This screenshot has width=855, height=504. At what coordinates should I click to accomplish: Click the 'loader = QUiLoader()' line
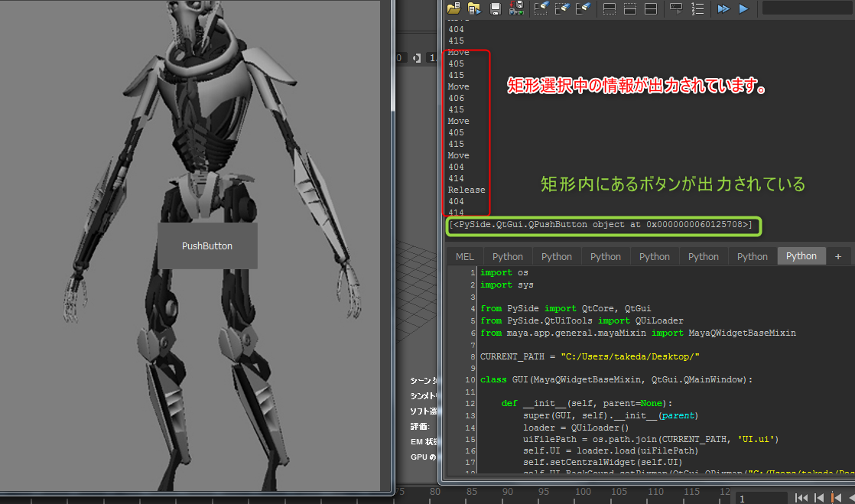click(x=576, y=428)
